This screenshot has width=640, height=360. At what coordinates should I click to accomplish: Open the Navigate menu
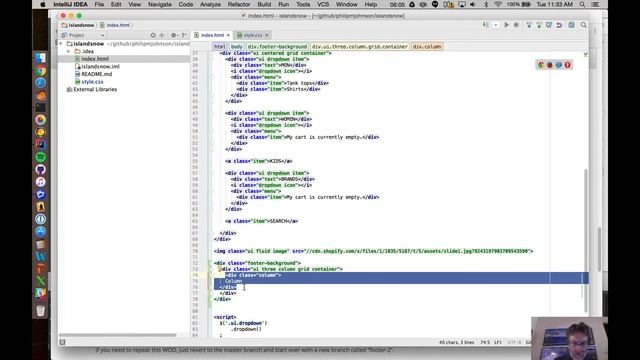click(x=160, y=4)
